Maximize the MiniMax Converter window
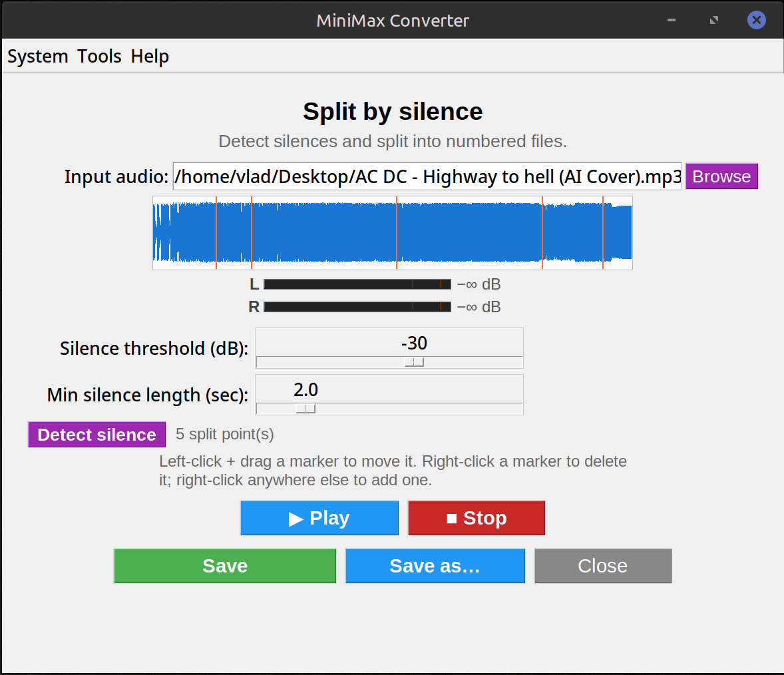This screenshot has height=675, width=784. [x=714, y=20]
